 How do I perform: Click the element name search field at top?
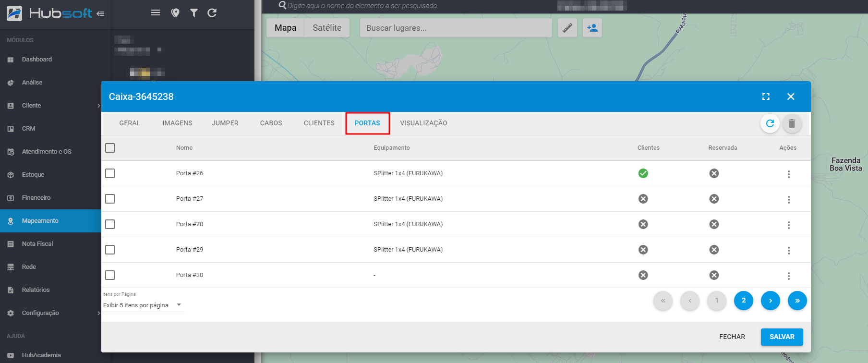pyautogui.click(x=362, y=6)
